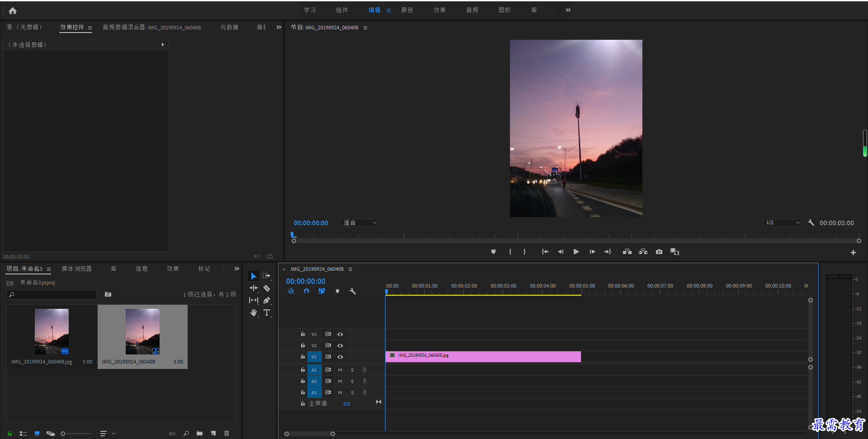The width and height of the screenshot is (868, 439).
Task: Step back one frame
Action: 561,252
